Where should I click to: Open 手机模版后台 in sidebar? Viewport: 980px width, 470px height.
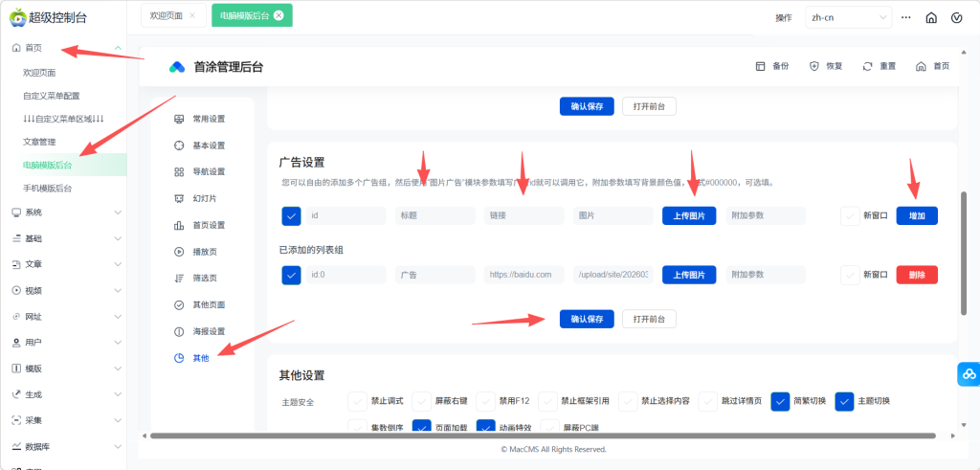coord(48,189)
